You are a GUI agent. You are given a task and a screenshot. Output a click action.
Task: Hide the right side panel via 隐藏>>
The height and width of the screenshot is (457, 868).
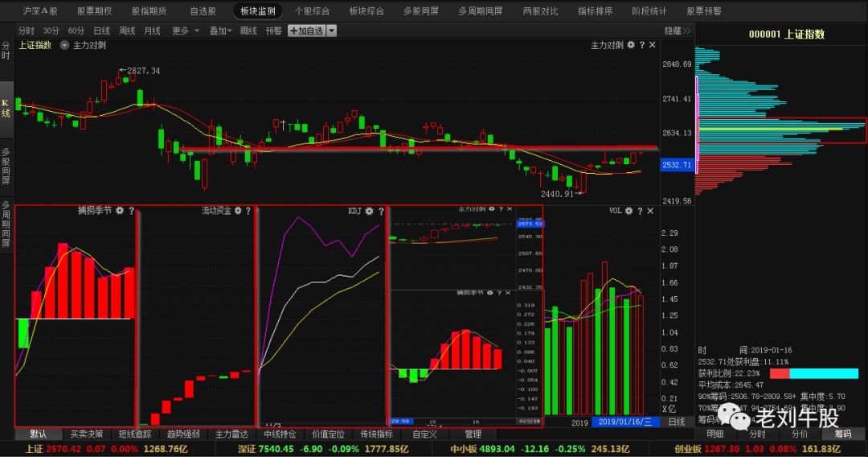pos(677,31)
